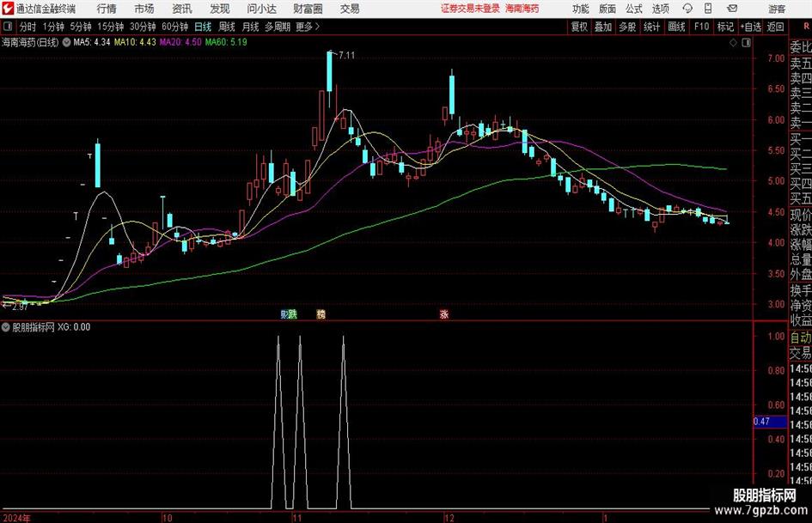Click the 统计 statistics button

coord(651,27)
